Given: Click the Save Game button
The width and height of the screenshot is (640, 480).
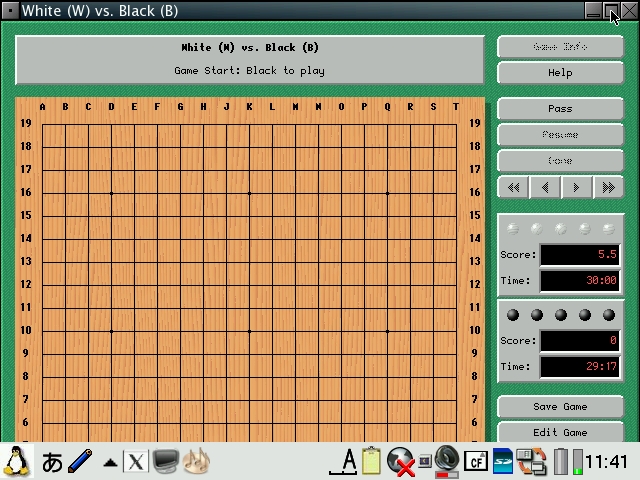Looking at the screenshot, I should (x=560, y=407).
